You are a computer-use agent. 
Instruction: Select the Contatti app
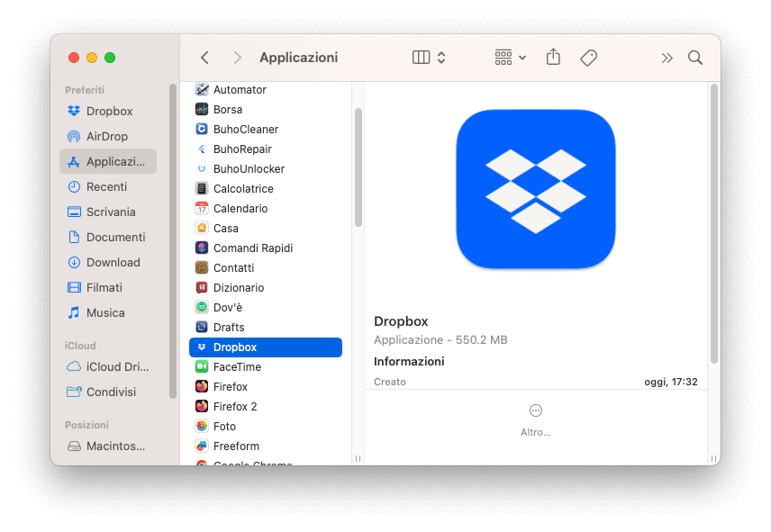(x=266, y=267)
